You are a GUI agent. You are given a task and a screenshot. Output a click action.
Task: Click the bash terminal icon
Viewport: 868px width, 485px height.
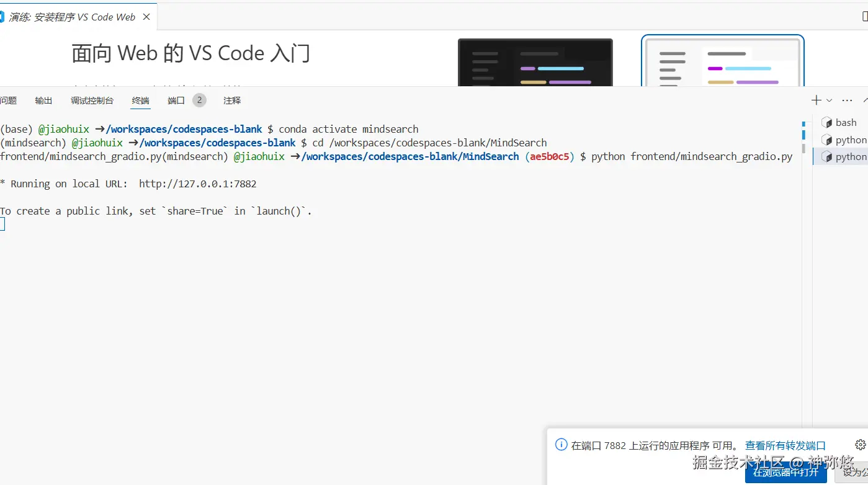tap(826, 123)
